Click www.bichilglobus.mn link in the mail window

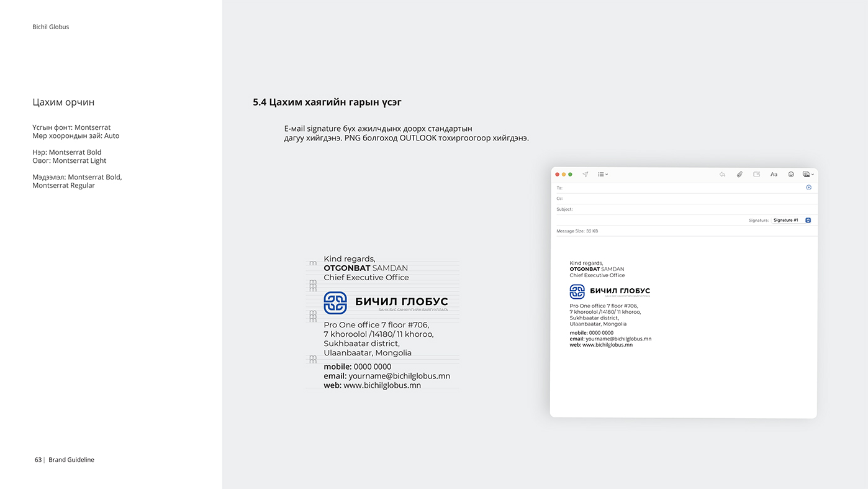tap(607, 345)
